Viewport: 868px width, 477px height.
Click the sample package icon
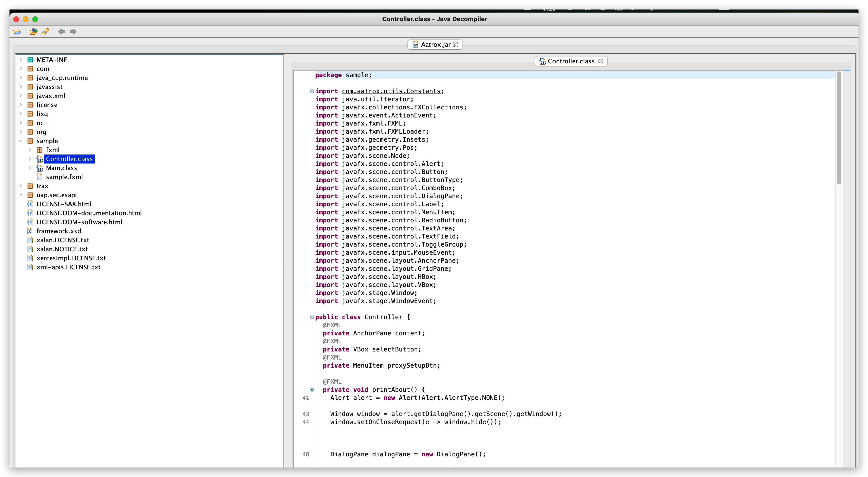click(x=30, y=141)
